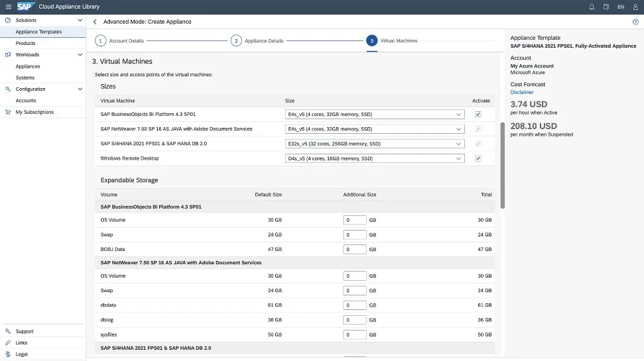Go to step 1 Account Details

click(x=101, y=40)
